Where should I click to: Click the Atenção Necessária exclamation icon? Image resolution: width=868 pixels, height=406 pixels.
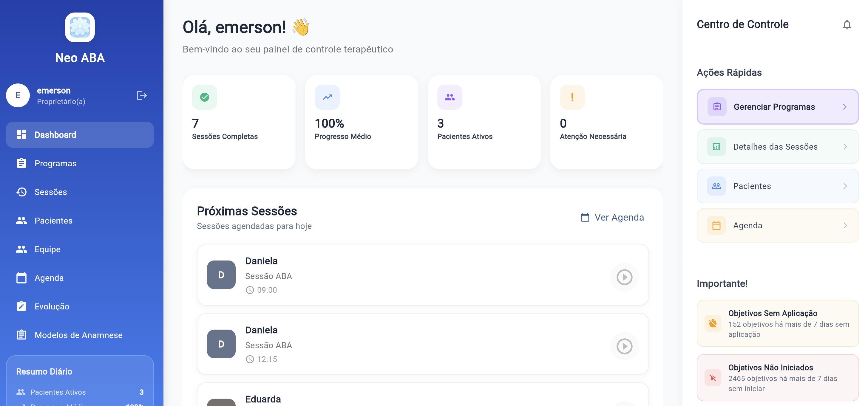(572, 97)
